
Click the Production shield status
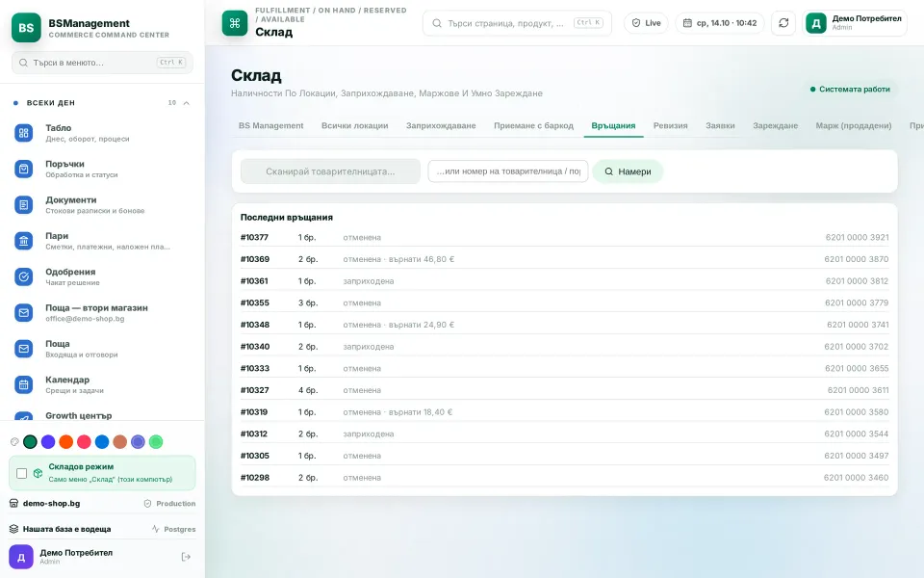tap(169, 504)
